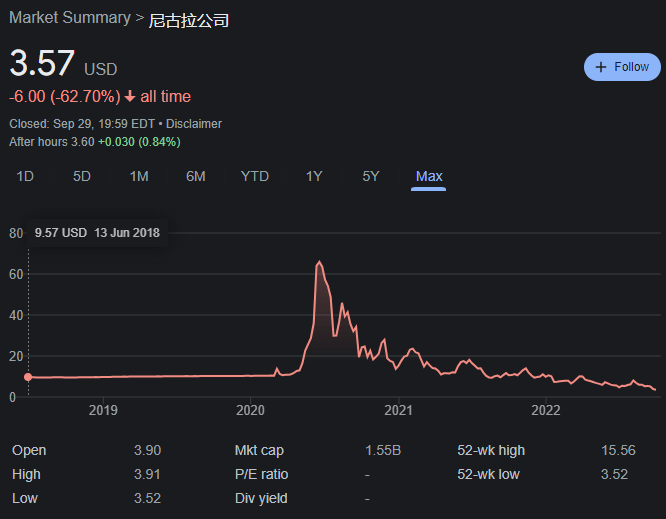Click the 9.57 USD chart tooltip
This screenshot has width=666, height=519.
97,233
